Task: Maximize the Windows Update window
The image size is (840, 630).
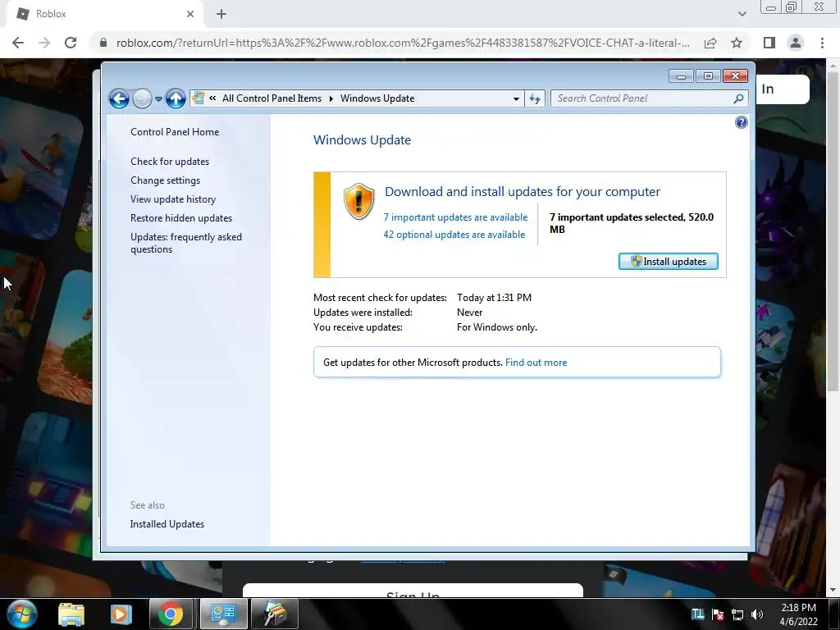Action: click(x=708, y=76)
